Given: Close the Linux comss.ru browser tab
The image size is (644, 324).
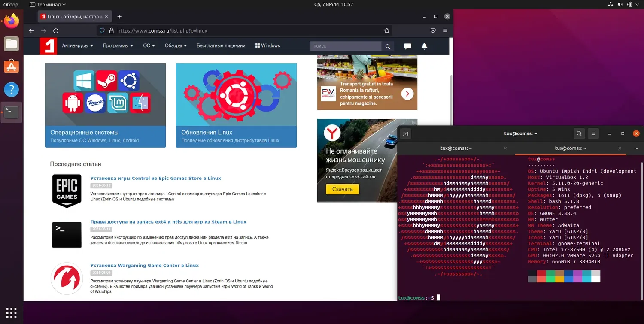Looking at the screenshot, I should coord(107,17).
